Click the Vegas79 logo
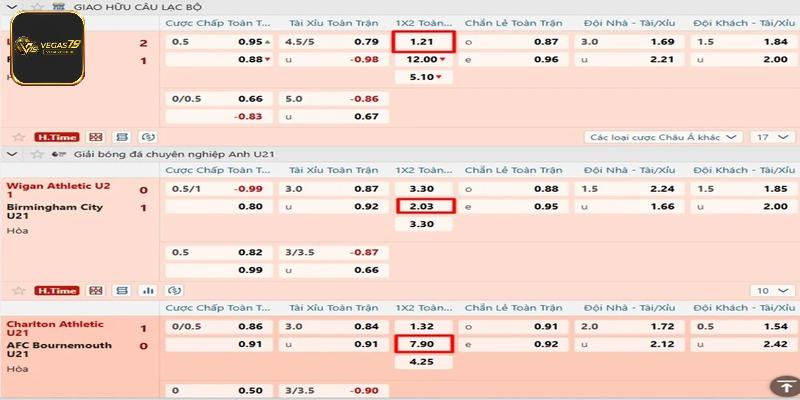The height and width of the screenshot is (400, 800). click(x=48, y=48)
